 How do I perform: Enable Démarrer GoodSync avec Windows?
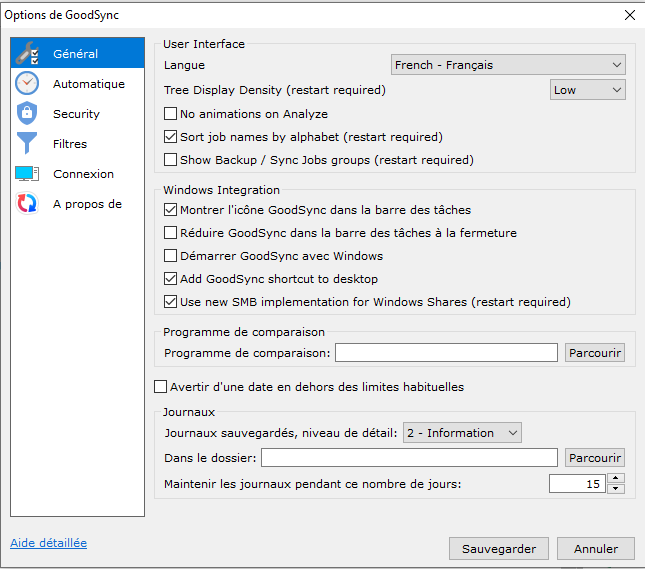point(170,256)
